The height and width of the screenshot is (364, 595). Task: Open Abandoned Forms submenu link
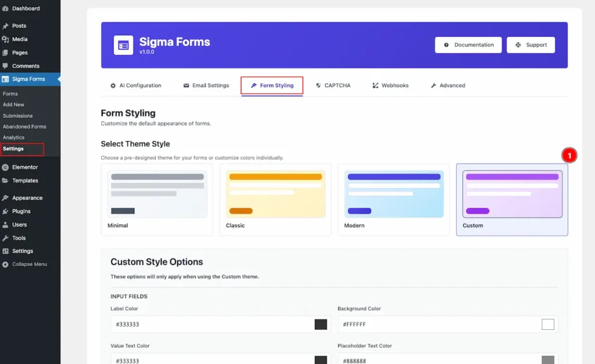[x=24, y=127]
